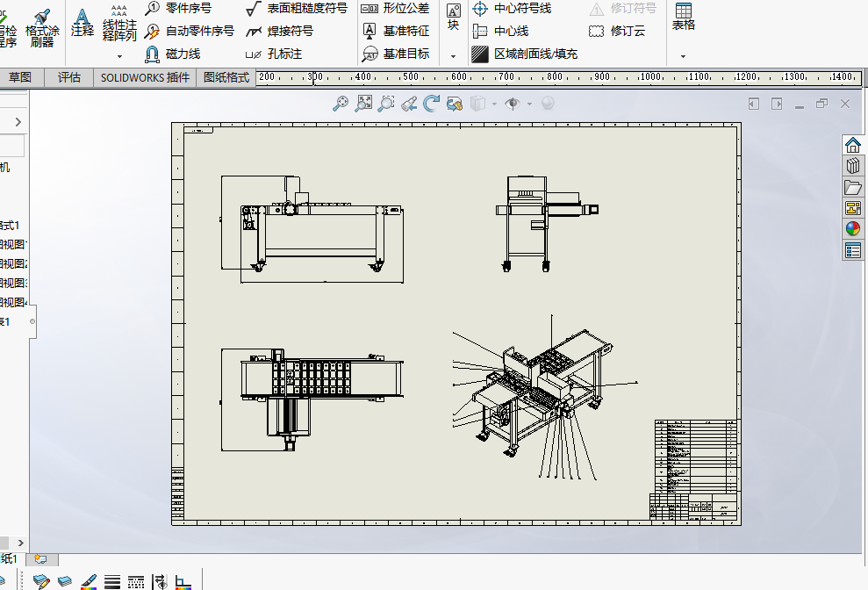The width and height of the screenshot is (868, 590).
Task: Choose the 表面粗糙度符号 surface finish symbol
Action: (297, 8)
